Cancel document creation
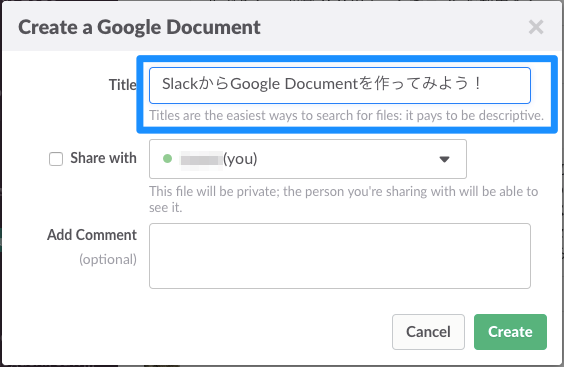Screen dimensions: 564x367 tap(428, 332)
